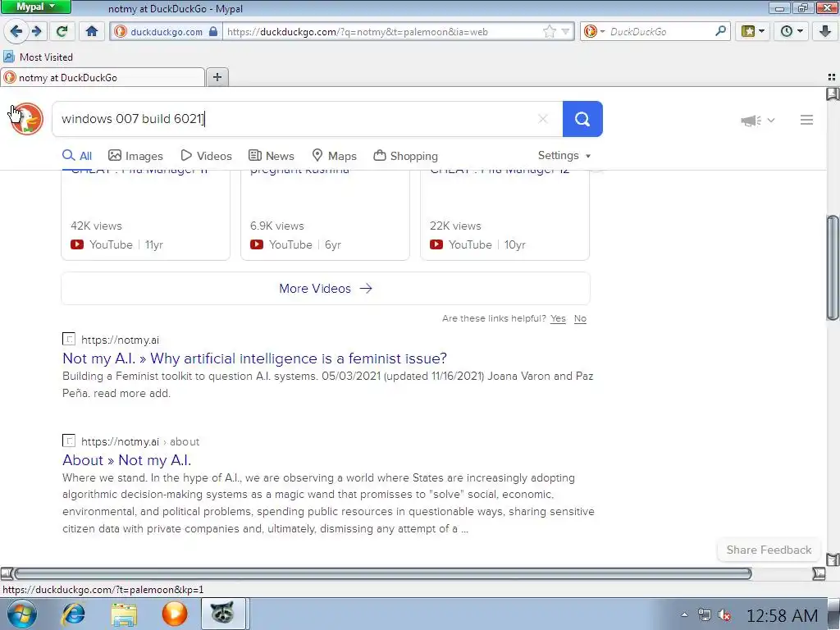
Task: Bookmark this page with the star icon
Action: pyautogui.click(x=549, y=32)
